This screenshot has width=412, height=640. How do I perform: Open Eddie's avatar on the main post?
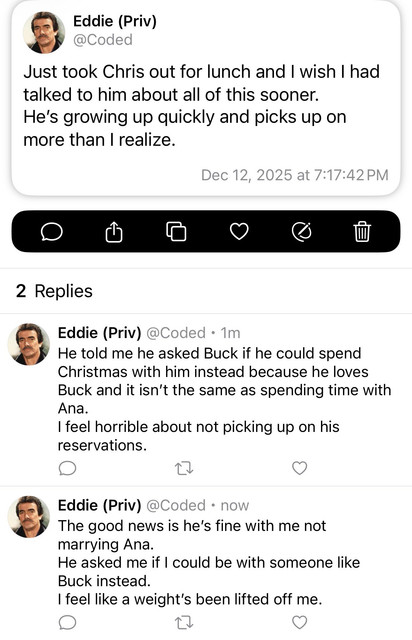[44, 32]
